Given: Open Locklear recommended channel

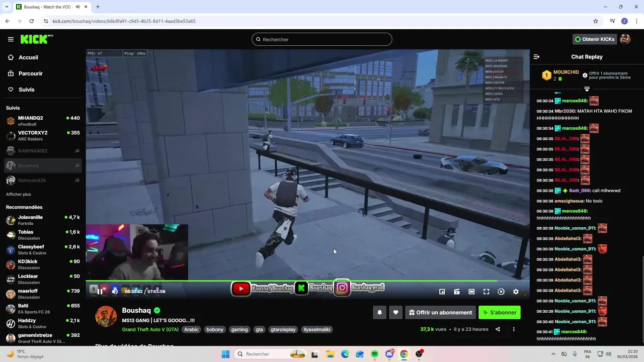Looking at the screenshot, I should [x=43, y=279].
